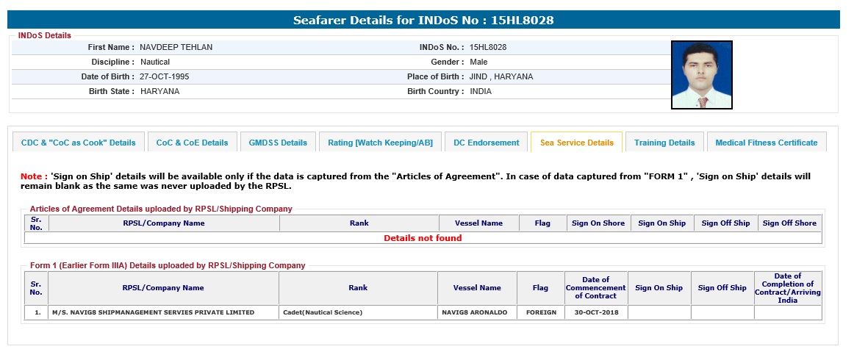The height and width of the screenshot is (363, 868).
Task: Click the red 'Details not found' message
Action: tap(423, 238)
